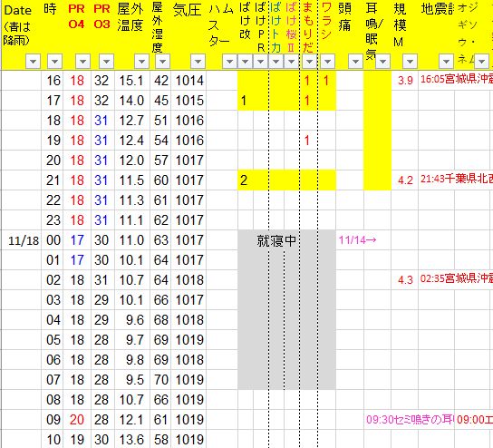This screenshot has height=448, width=493.
Task: Open the PR O3 column filter dropdown
Action: (106, 62)
